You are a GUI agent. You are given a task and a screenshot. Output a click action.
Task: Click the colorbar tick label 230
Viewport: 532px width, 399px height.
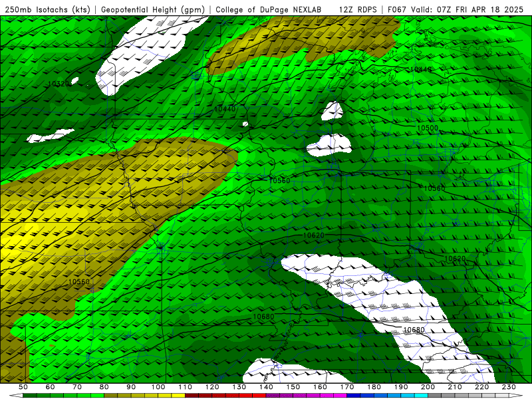coord(509,387)
